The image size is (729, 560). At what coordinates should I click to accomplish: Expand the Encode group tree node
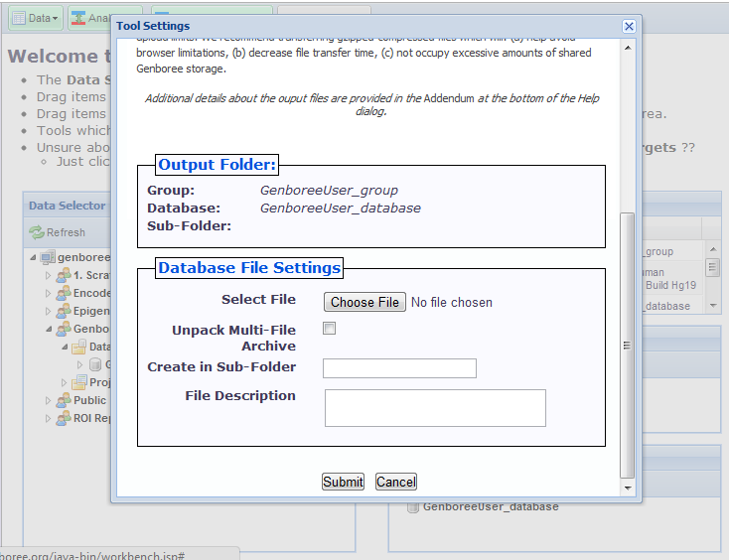click(48, 293)
